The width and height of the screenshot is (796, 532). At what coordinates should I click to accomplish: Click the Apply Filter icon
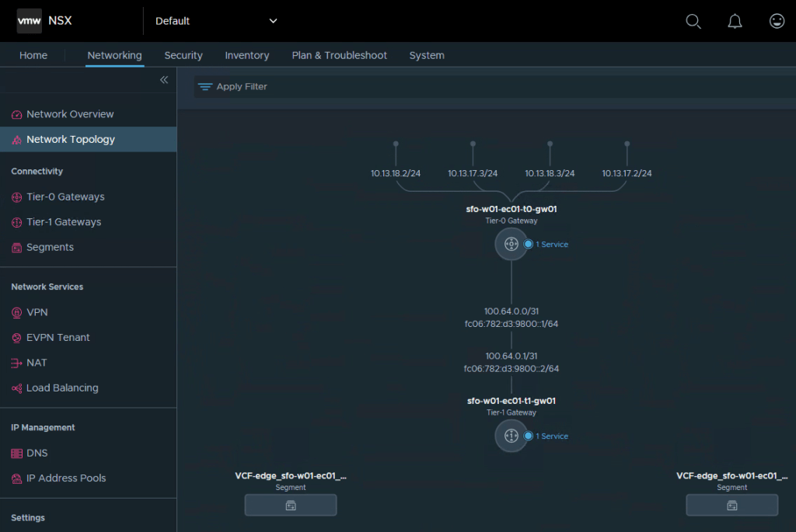tap(205, 87)
